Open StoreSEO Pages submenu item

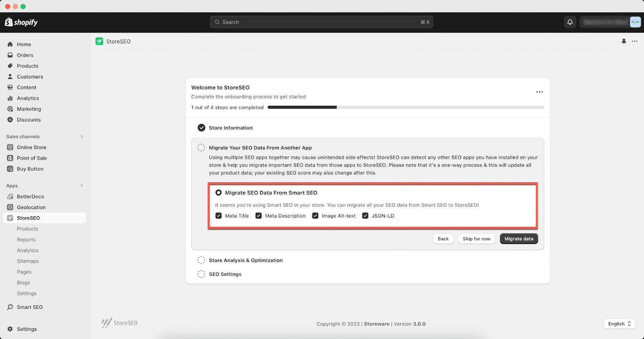click(x=24, y=272)
